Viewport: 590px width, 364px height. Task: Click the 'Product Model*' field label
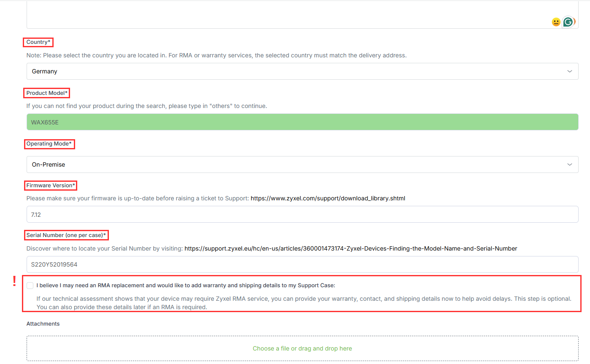pyautogui.click(x=47, y=93)
